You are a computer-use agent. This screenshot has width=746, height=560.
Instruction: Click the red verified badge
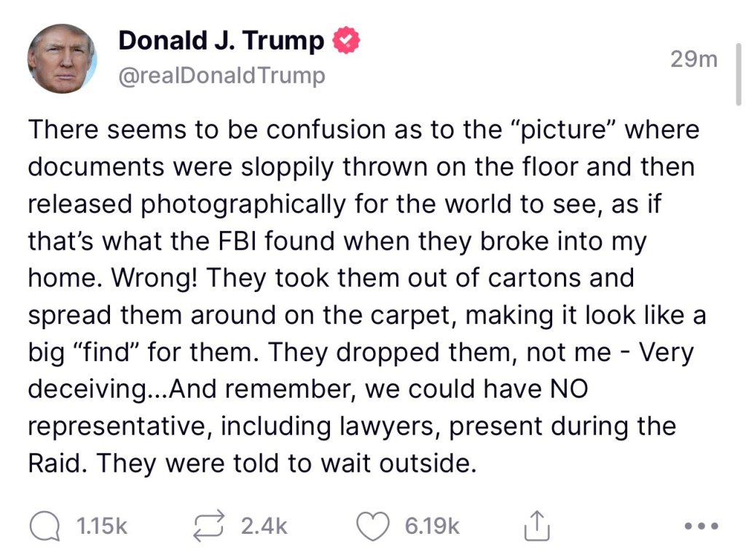tap(347, 42)
